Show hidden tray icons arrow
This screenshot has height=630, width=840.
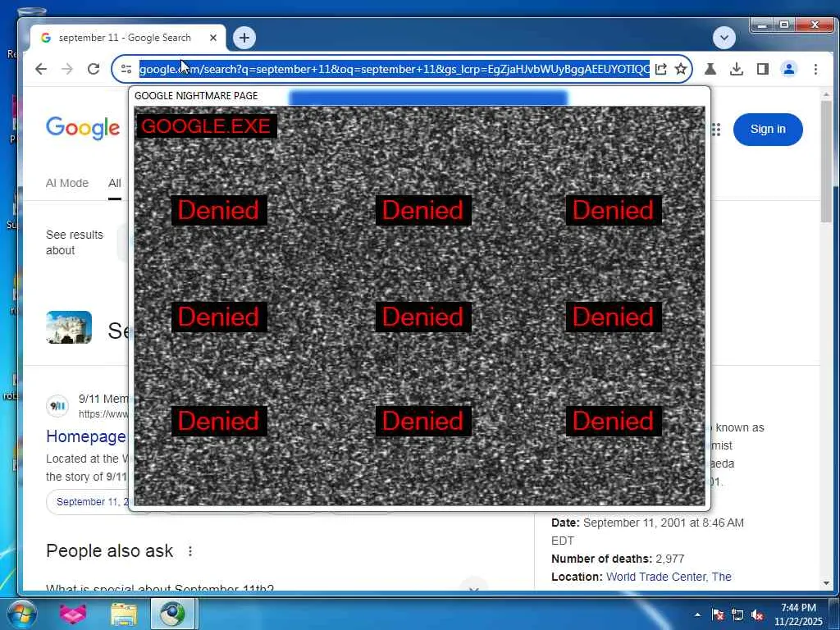pos(697,614)
